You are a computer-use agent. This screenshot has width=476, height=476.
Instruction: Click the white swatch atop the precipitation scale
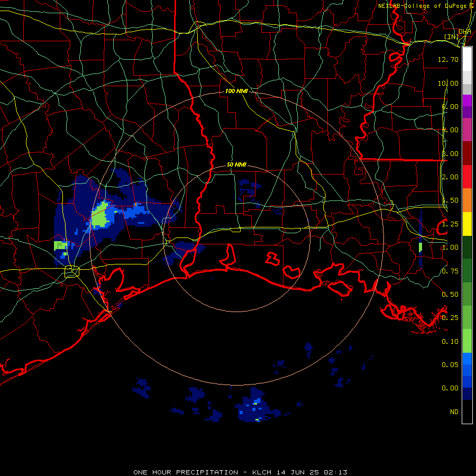point(467,59)
